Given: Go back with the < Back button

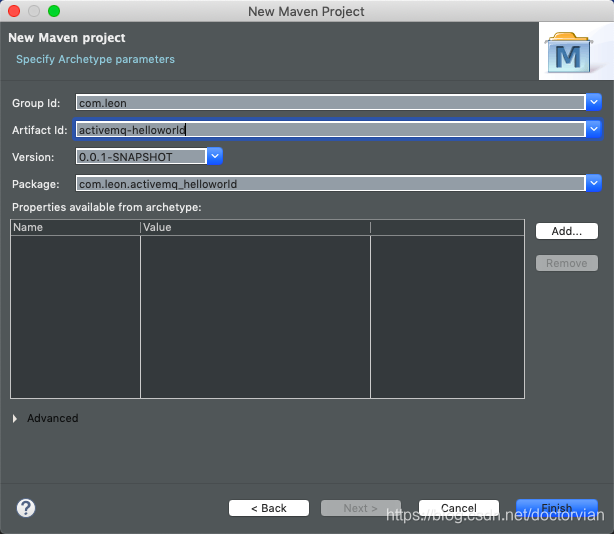Looking at the screenshot, I should pyautogui.click(x=269, y=508).
